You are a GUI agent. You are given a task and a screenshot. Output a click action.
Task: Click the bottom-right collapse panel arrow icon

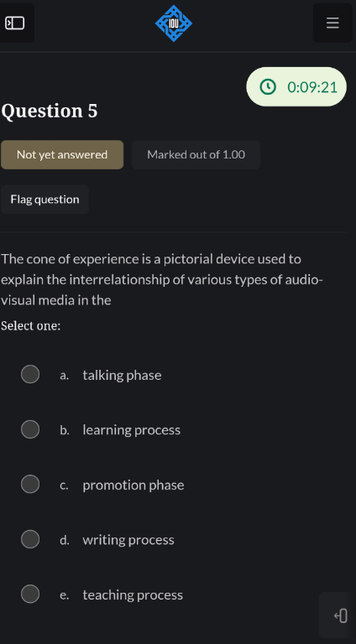point(341,615)
